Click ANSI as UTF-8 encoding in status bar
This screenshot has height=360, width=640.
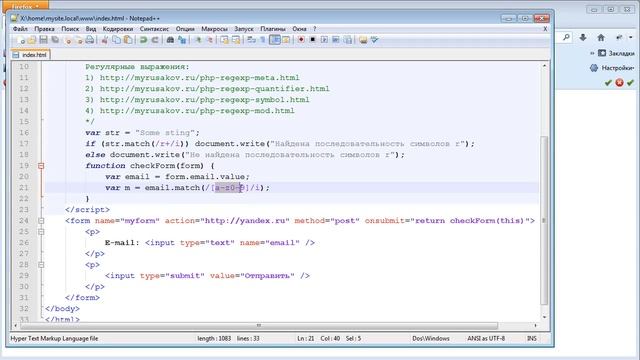[486, 338]
